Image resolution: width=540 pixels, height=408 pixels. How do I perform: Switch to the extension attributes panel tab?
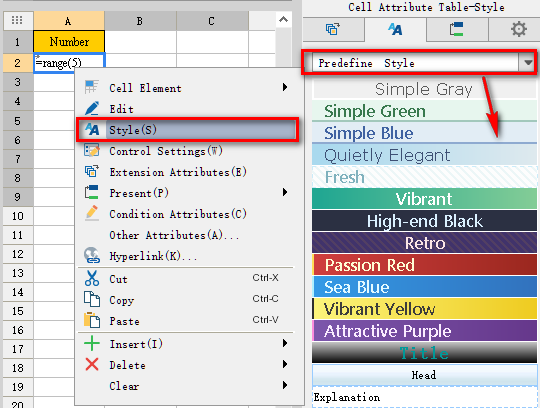[333, 29]
